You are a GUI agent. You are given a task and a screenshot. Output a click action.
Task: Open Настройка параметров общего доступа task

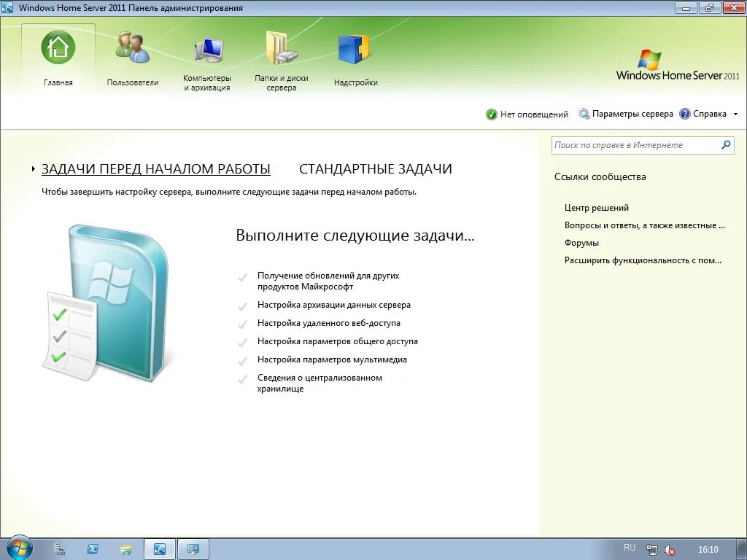tap(338, 341)
